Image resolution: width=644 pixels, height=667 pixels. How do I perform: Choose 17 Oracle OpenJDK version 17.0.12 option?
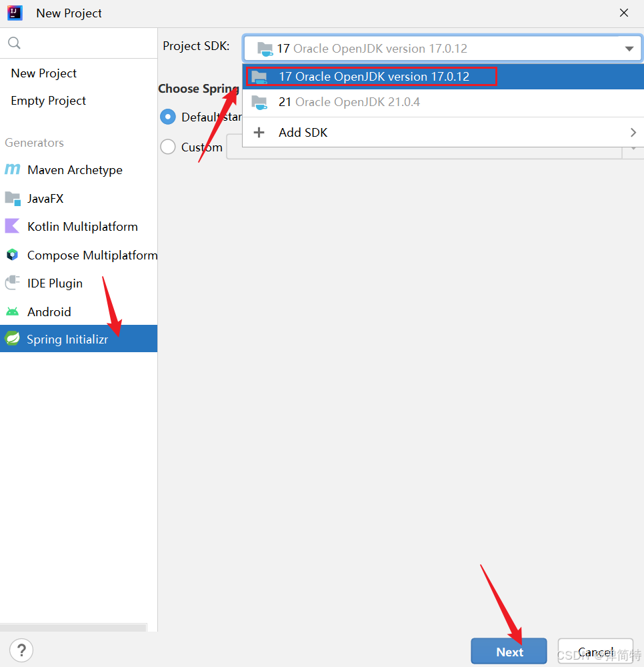(443, 77)
